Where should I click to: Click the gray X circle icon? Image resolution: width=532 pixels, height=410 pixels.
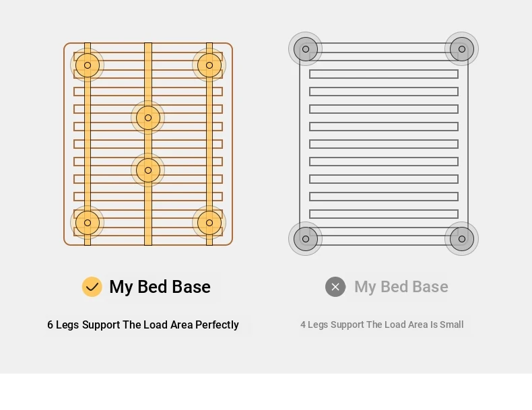click(335, 287)
